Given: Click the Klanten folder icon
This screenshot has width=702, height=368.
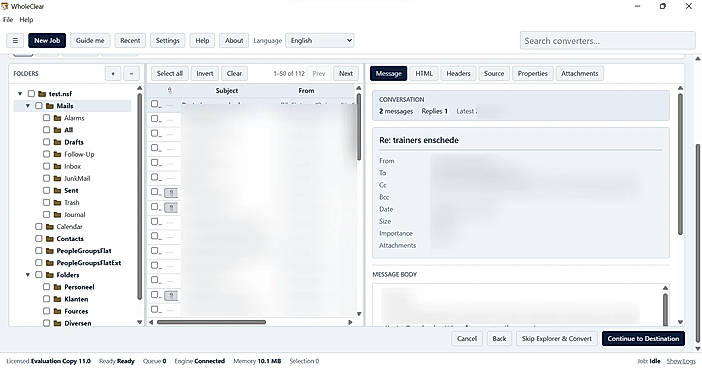Looking at the screenshot, I should (x=57, y=299).
